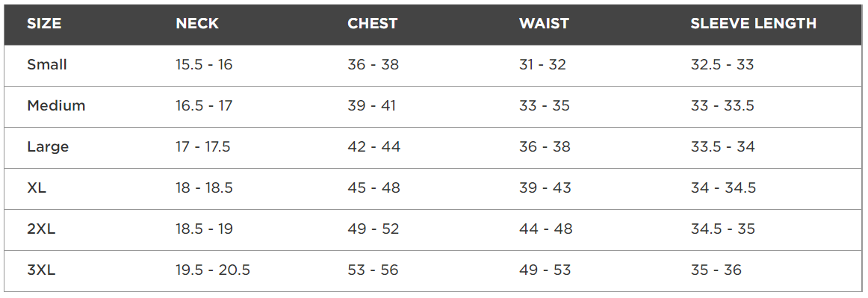This screenshot has height=298, width=868.
Task: Click the SLEEVE LENGTH column header
Action: point(754,24)
